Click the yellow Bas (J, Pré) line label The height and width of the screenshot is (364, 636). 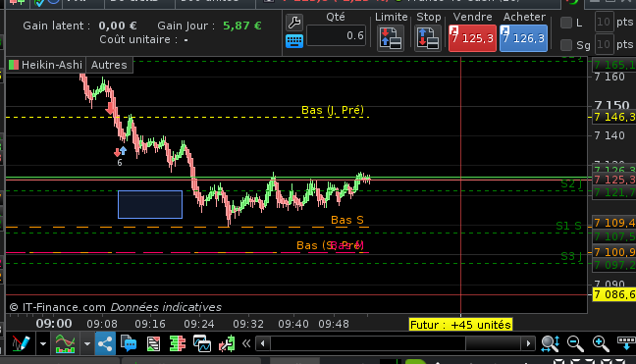tap(333, 110)
